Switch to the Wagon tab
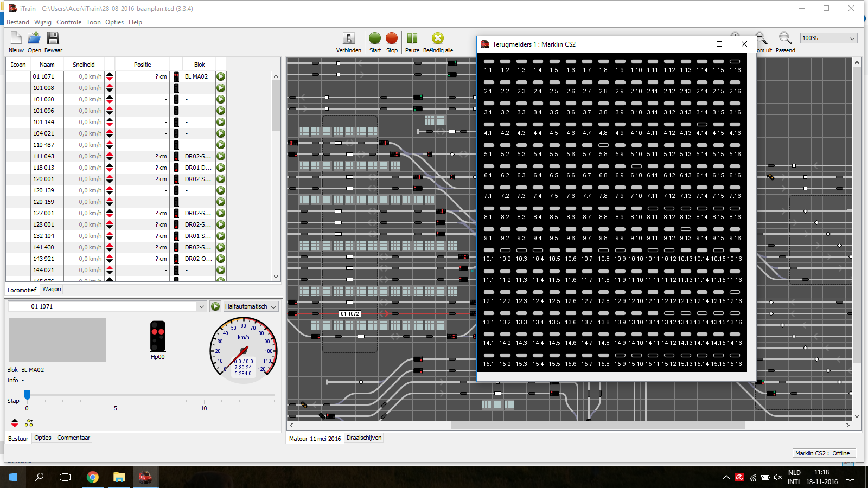Viewport: 868px width, 488px height. 52,290
